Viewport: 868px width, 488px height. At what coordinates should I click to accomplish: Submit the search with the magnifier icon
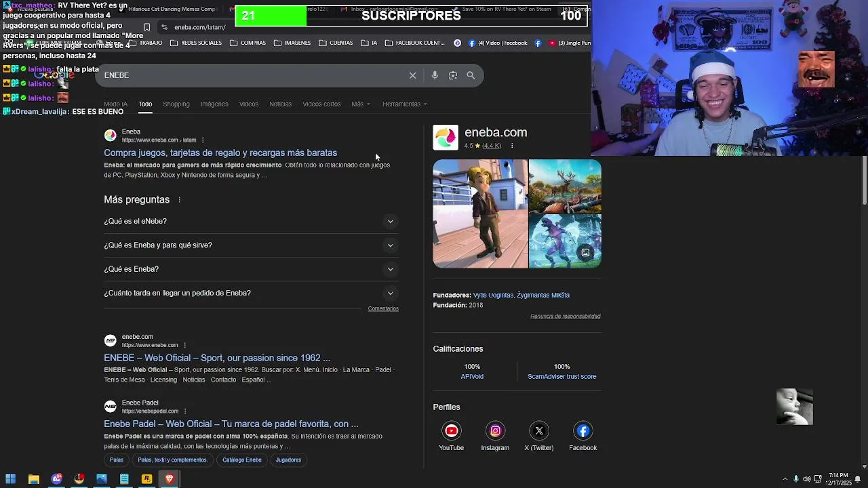[x=471, y=75]
